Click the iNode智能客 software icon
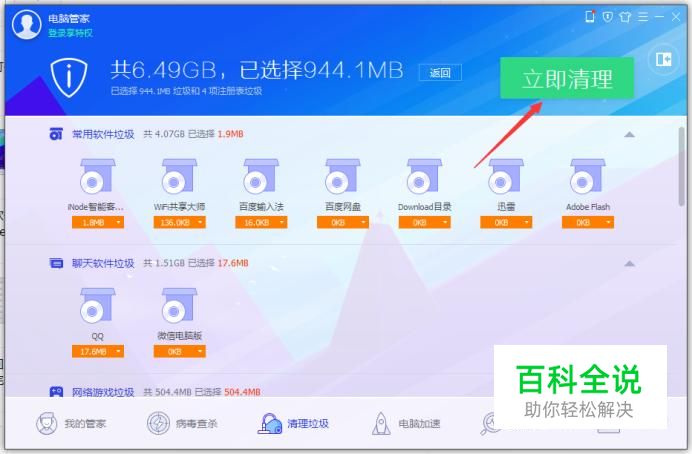Screen dimensions: 692x454 pos(98,176)
